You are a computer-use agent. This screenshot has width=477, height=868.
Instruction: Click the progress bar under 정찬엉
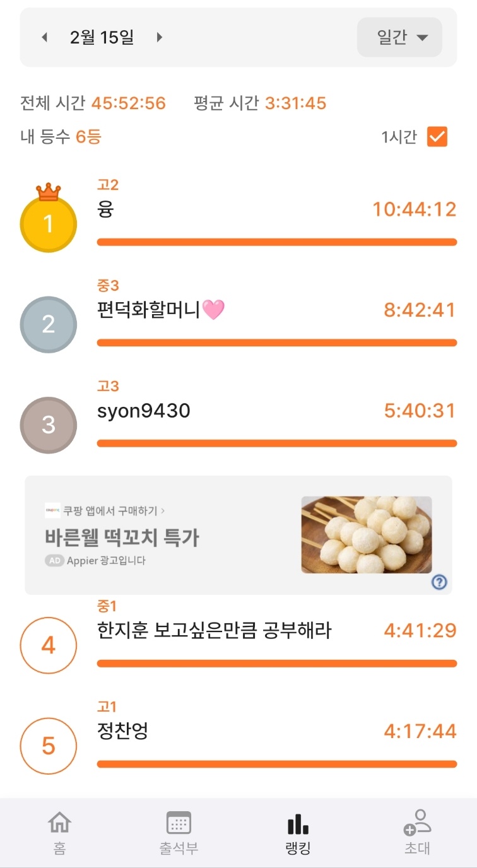coord(276,764)
